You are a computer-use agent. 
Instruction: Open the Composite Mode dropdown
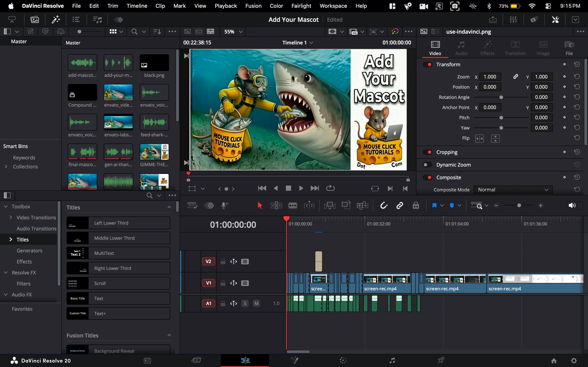click(513, 189)
